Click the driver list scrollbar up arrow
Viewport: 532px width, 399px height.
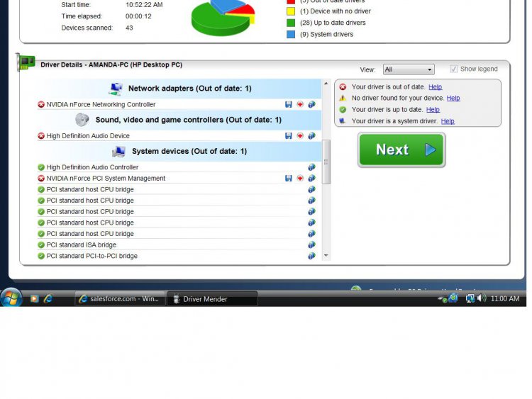(x=326, y=84)
